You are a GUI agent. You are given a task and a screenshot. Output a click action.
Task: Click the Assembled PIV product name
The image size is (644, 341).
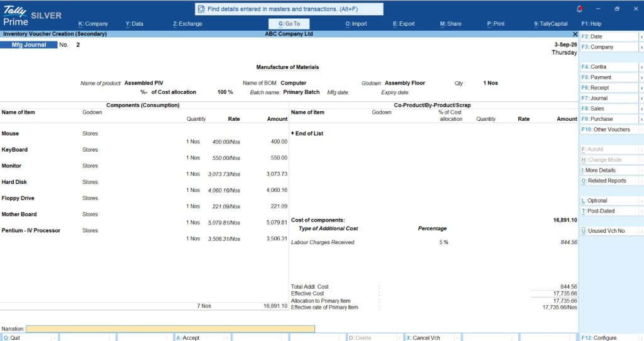pyautogui.click(x=144, y=83)
